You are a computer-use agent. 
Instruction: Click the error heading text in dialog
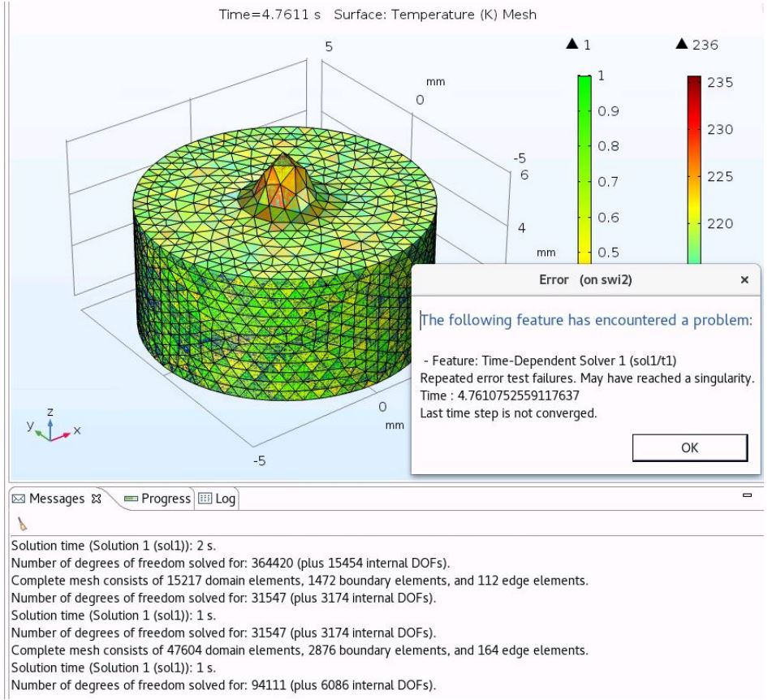(586, 320)
